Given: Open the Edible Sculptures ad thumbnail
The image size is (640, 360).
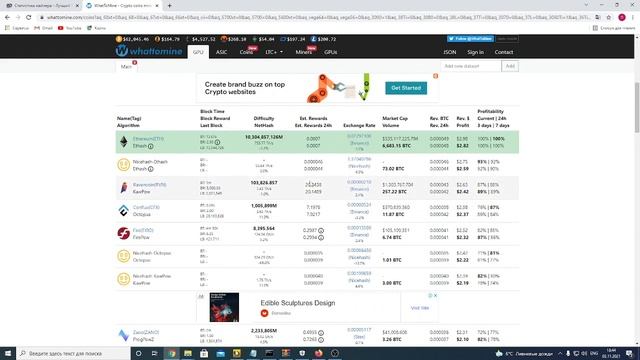Looking at the screenshot, I should [224, 307].
